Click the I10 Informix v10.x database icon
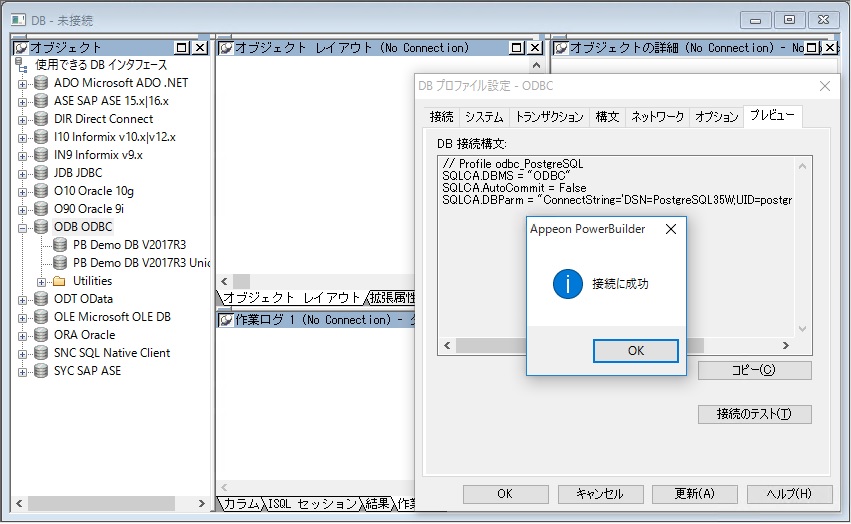 (41, 137)
